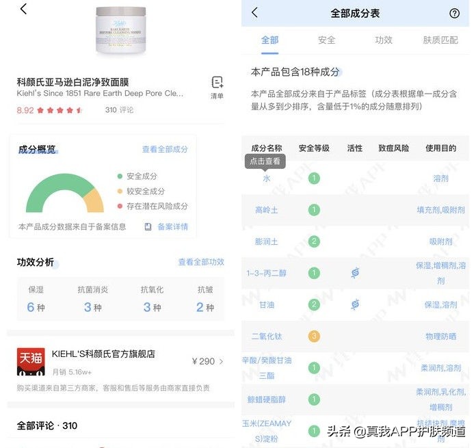Tap the 致痘风险 column header
This screenshot has width=476, height=448.
click(x=393, y=148)
